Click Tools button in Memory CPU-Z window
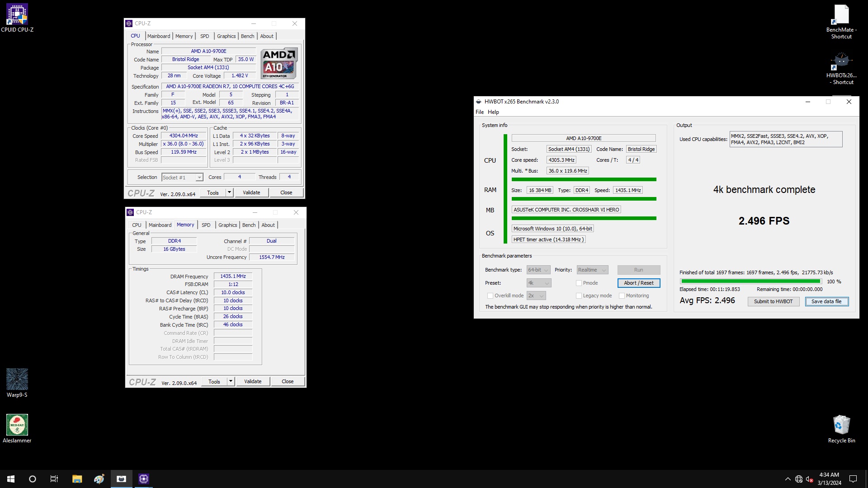The height and width of the screenshot is (488, 868). (214, 381)
